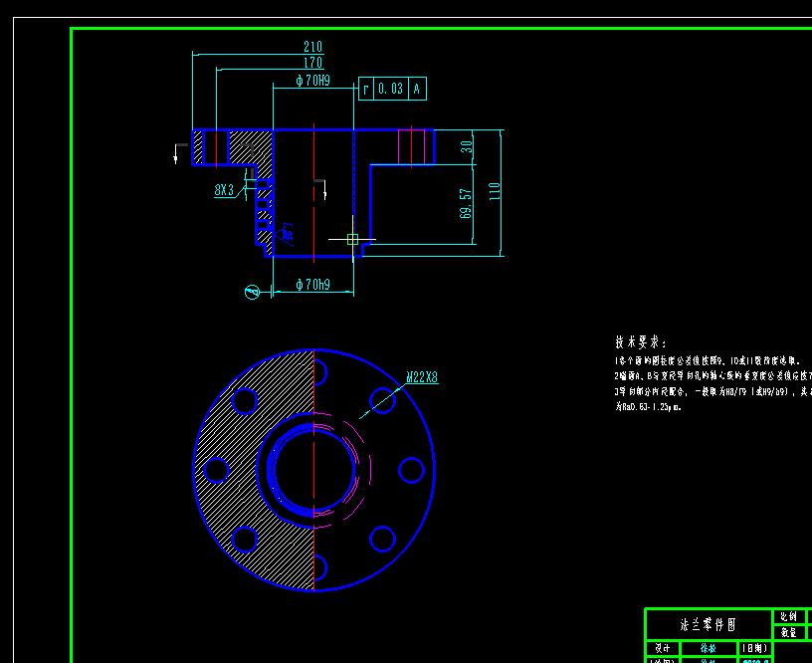This screenshot has width=812, height=663.
Task: Select the M22X8 hole callout
Action: tap(422, 377)
